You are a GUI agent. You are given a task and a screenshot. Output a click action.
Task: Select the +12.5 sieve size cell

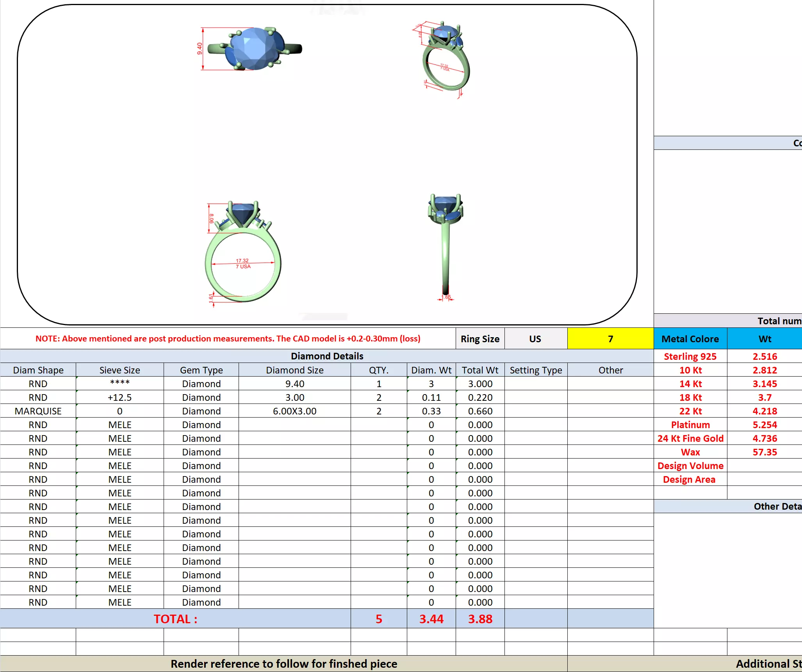click(119, 397)
